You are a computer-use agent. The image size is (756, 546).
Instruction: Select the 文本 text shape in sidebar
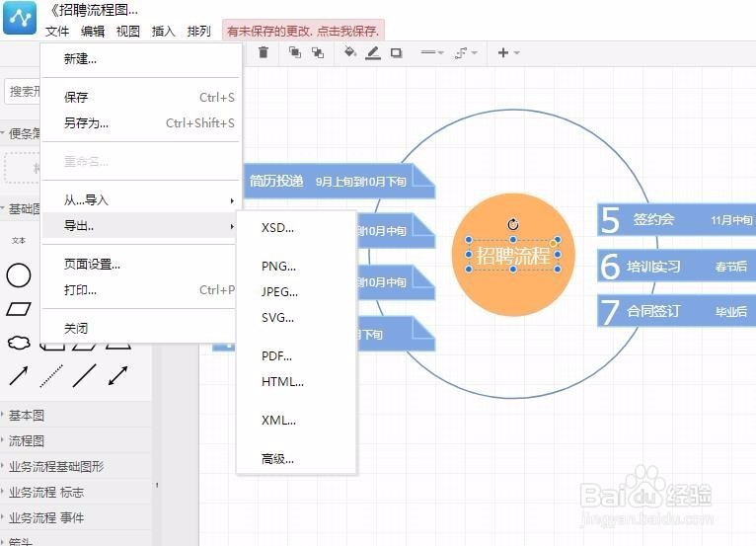[19, 241]
